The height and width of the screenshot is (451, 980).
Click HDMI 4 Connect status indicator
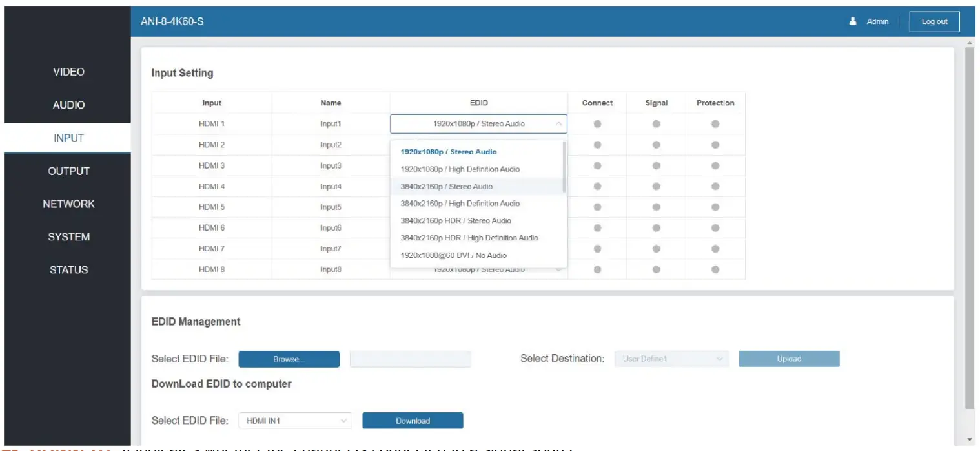597,186
